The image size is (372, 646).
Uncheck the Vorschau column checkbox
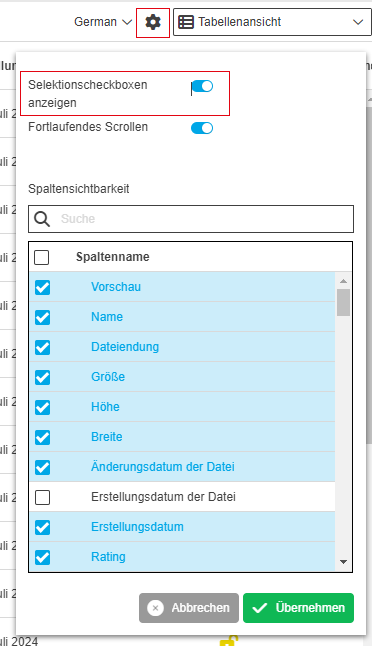(42, 287)
